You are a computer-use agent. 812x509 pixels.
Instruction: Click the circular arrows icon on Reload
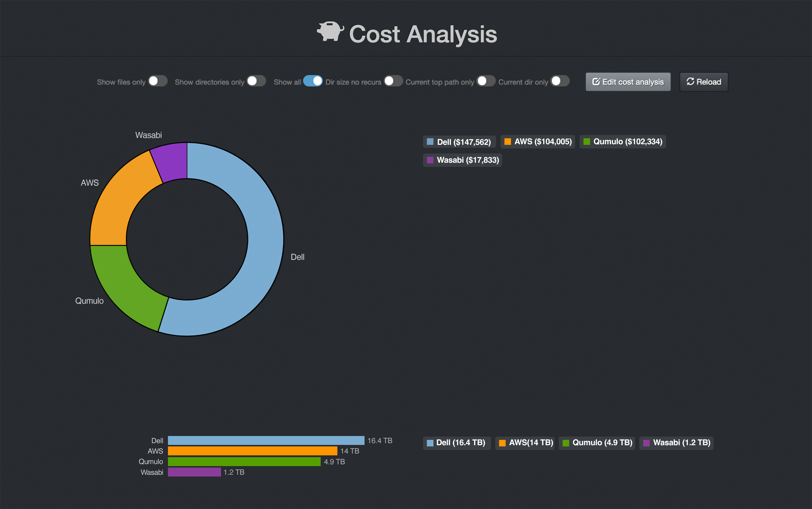pos(690,82)
